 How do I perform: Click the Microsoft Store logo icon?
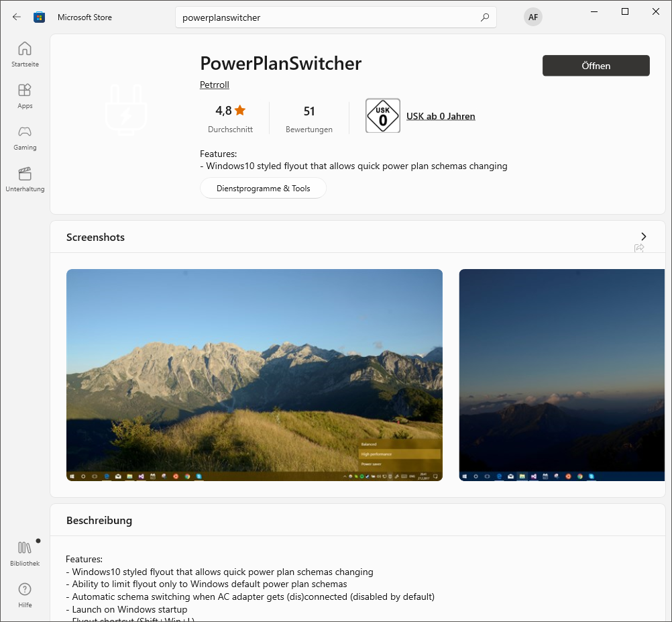[40, 17]
